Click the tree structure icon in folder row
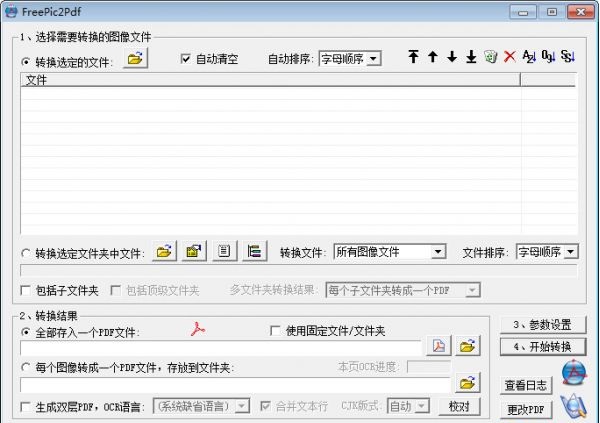Image resolution: width=600 pixels, height=423 pixels. 254,251
